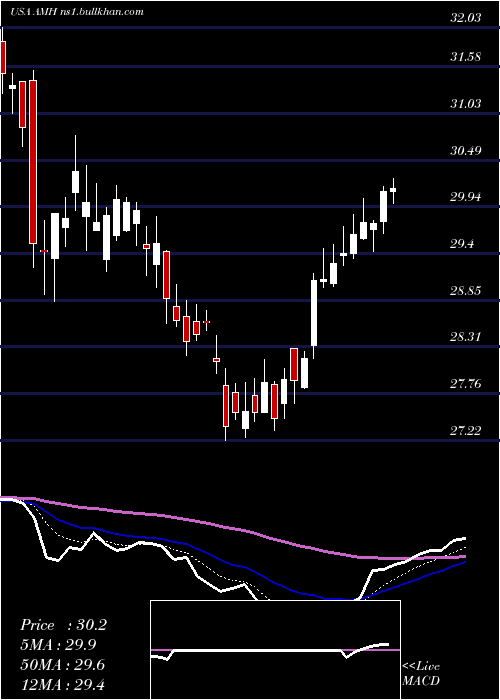Click the 5MA : 29.9 readout

click(x=58, y=645)
